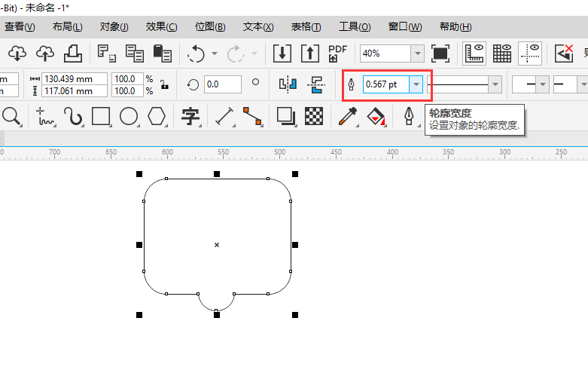Screen dimensions: 588x373
Task: Toggle the show grid icon
Action: 502,54
